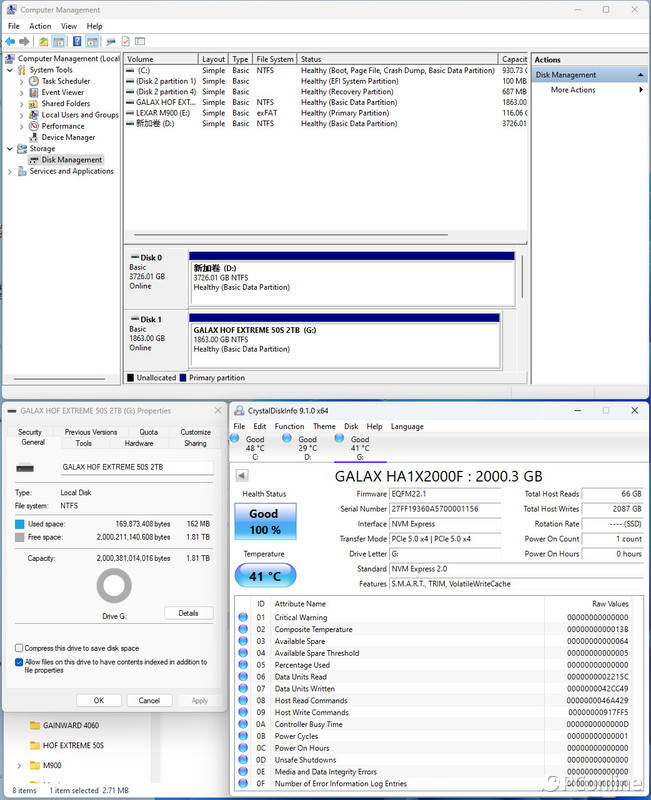Click Cancel in Properties dialog
The height and width of the screenshot is (800, 651).
tap(149, 701)
